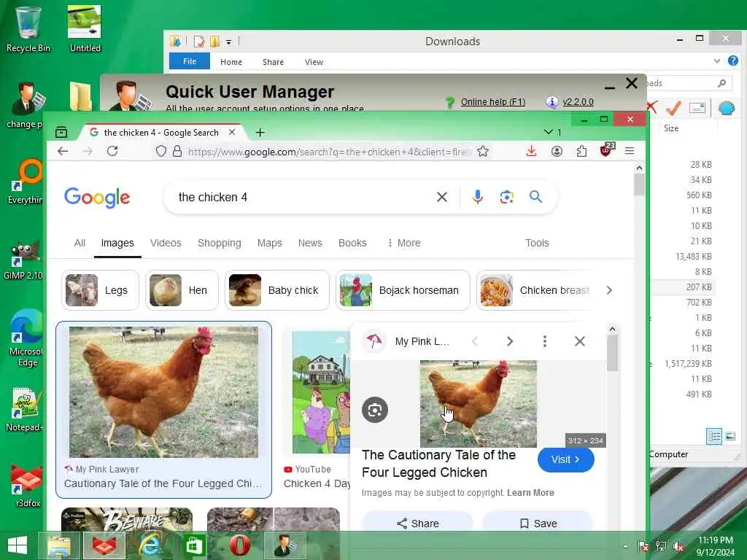Show more chips with the right chevron
The image size is (747, 560).
pos(609,290)
